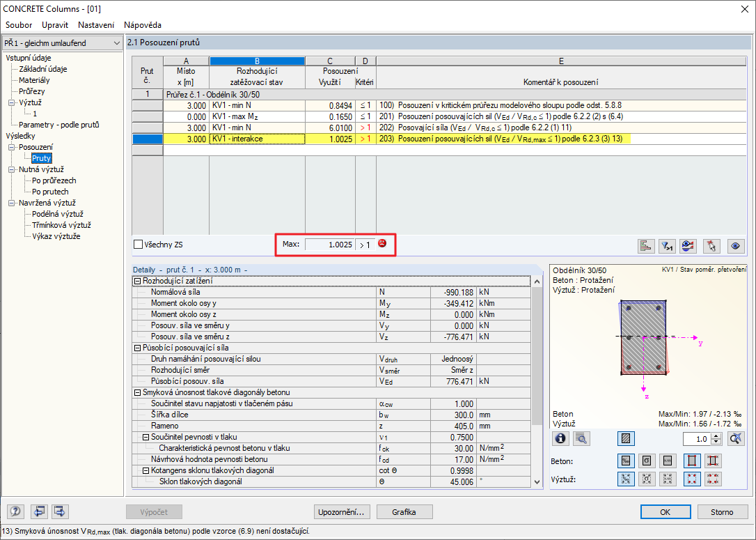Collapse the Navržená výztuž tree node
Image resolution: width=756 pixels, height=540 pixels.
[x=12, y=203]
